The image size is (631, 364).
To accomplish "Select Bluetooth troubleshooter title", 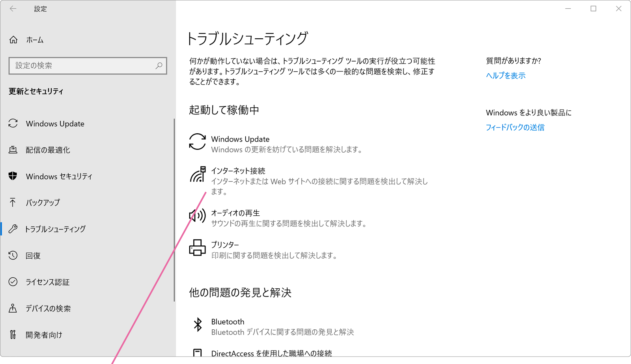I will pyautogui.click(x=228, y=322).
